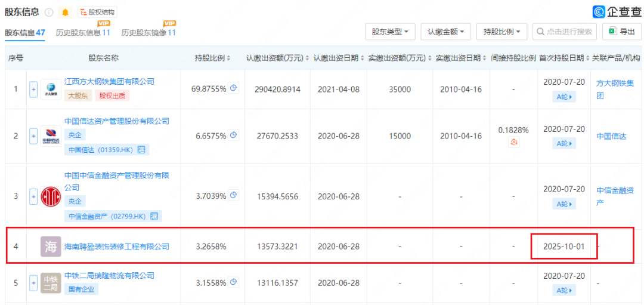This screenshot has height=305, width=644.
Task: Click the 央企 tag under 中国中信金融资产
Action: 75,201
